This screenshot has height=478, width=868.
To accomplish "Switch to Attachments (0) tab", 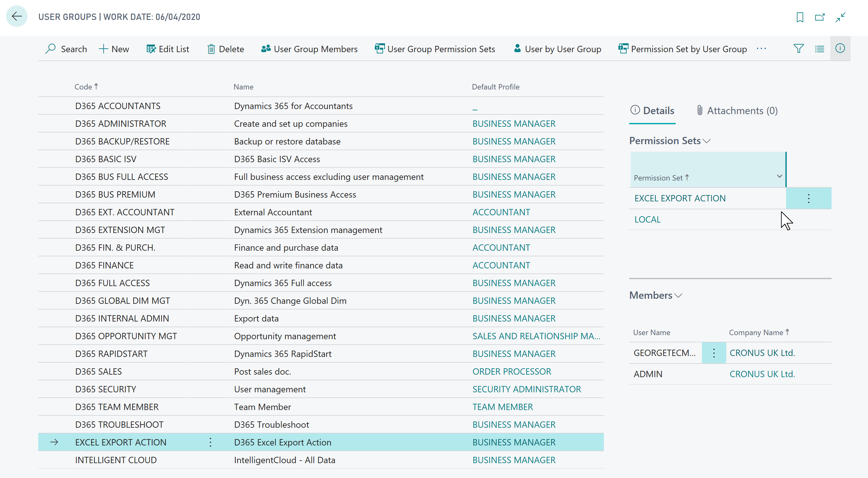I will (x=737, y=110).
